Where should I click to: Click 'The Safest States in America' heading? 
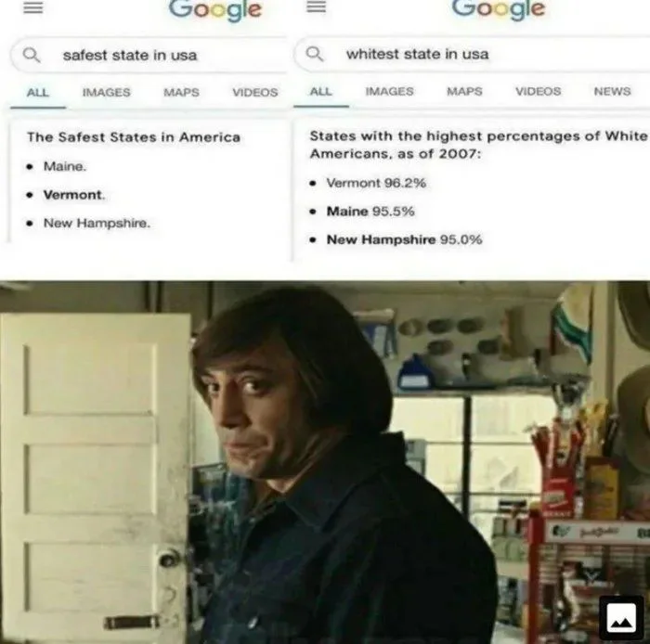pos(134,137)
